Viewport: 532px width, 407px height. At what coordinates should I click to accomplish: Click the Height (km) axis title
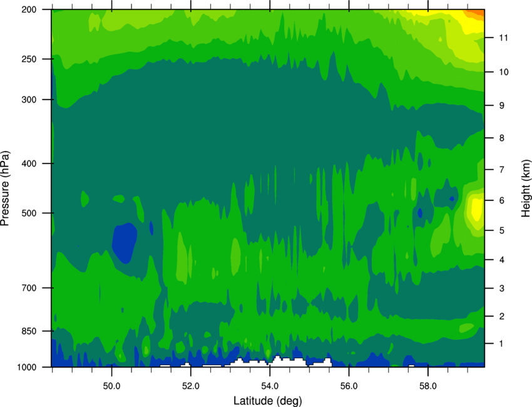click(x=526, y=188)
